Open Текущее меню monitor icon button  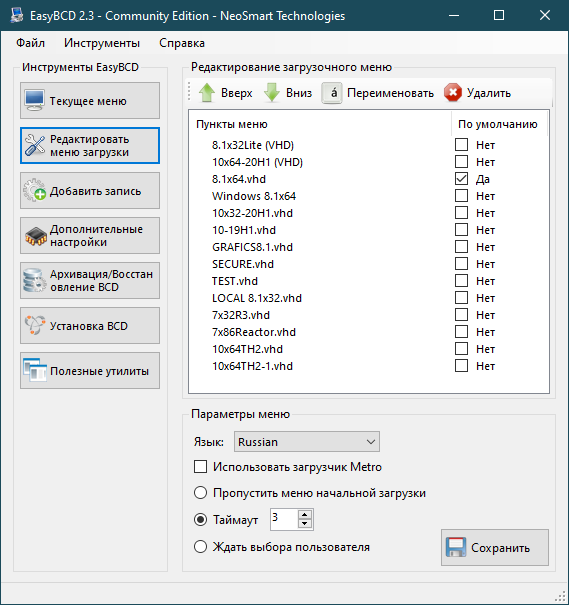[x=34, y=100]
